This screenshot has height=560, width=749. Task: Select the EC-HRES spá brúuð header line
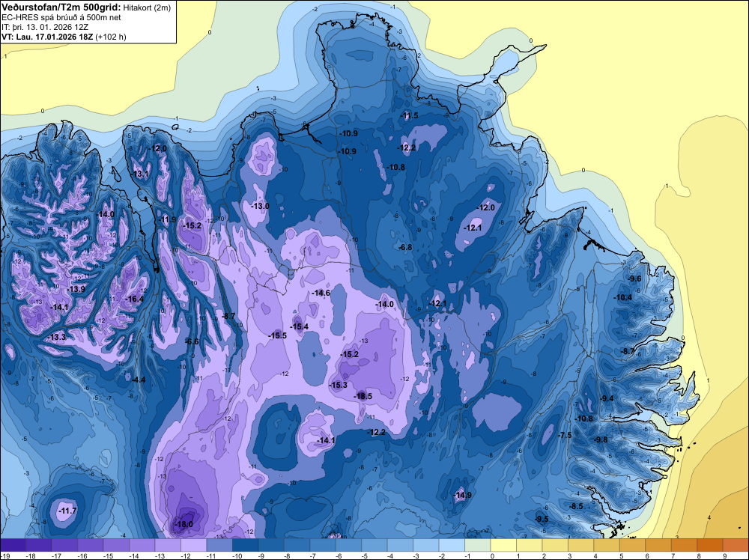tap(61, 17)
